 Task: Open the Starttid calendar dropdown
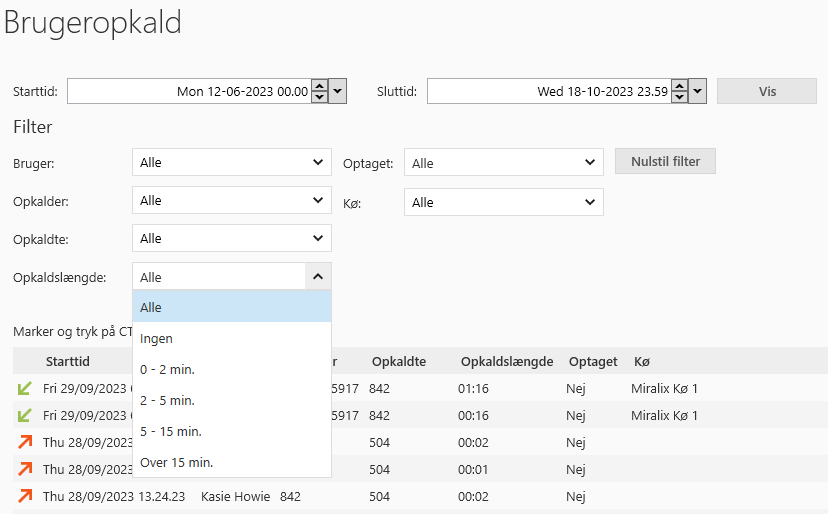click(x=338, y=91)
